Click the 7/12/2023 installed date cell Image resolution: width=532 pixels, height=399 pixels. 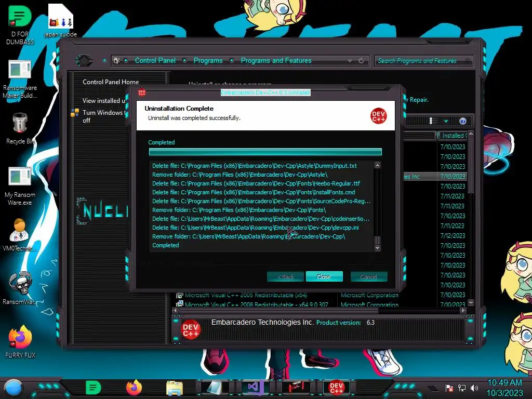point(453,236)
